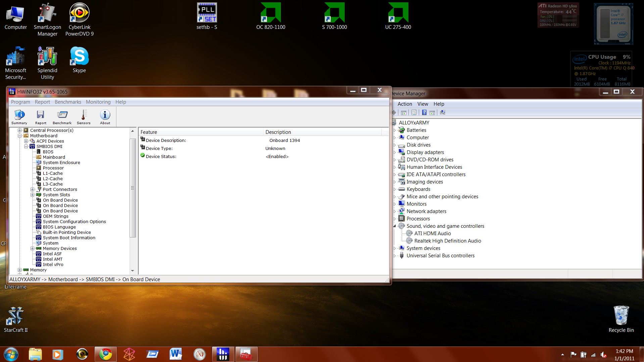Open the S 700-1000 desktop shortcut
644x362 pixels.
pyautogui.click(x=334, y=17)
